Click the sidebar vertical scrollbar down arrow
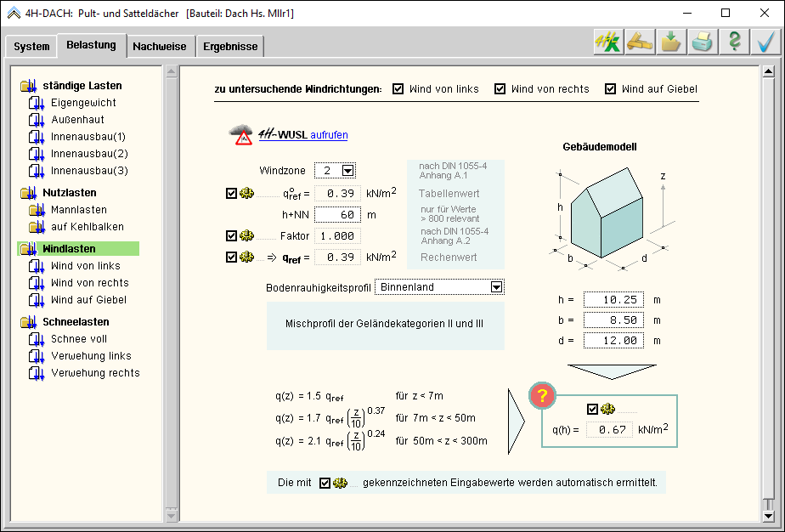Viewport: 785px width, 532px height. 171,515
